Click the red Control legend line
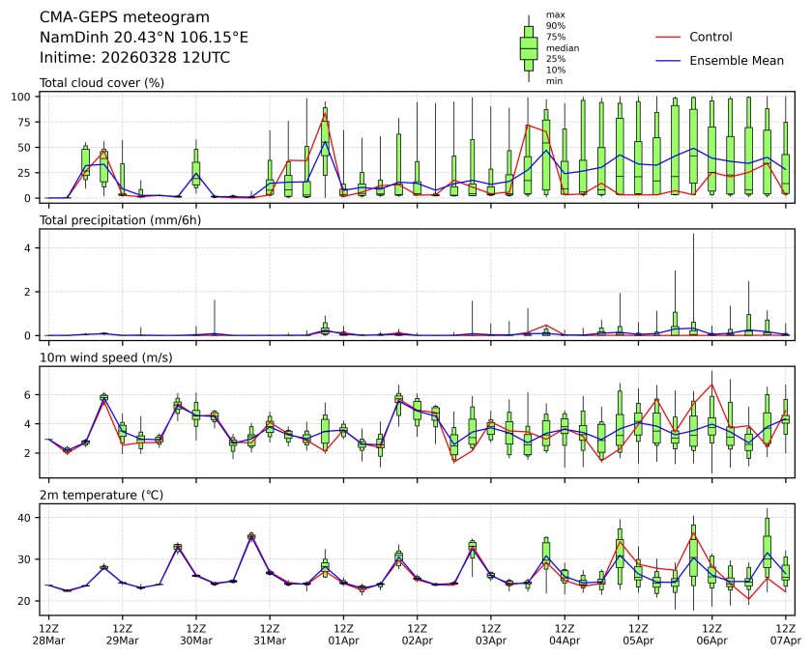Image resolution: width=812 pixels, height=657 pixels. click(x=668, y=37)
